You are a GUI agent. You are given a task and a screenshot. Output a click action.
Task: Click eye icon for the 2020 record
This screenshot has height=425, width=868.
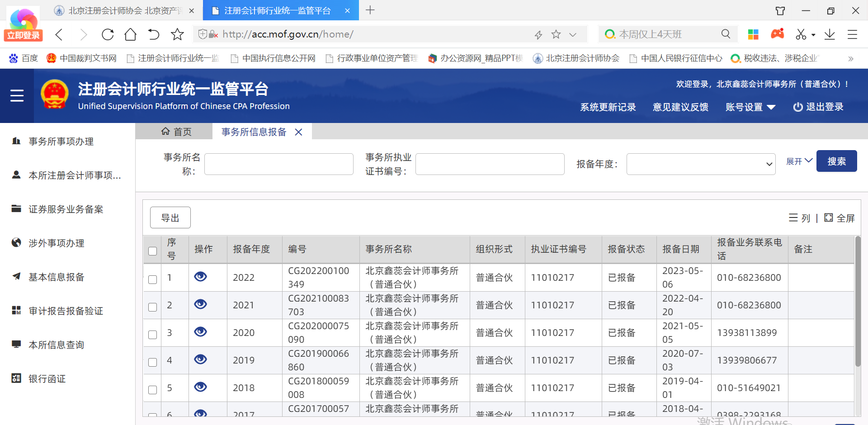(x=200, y=332)
